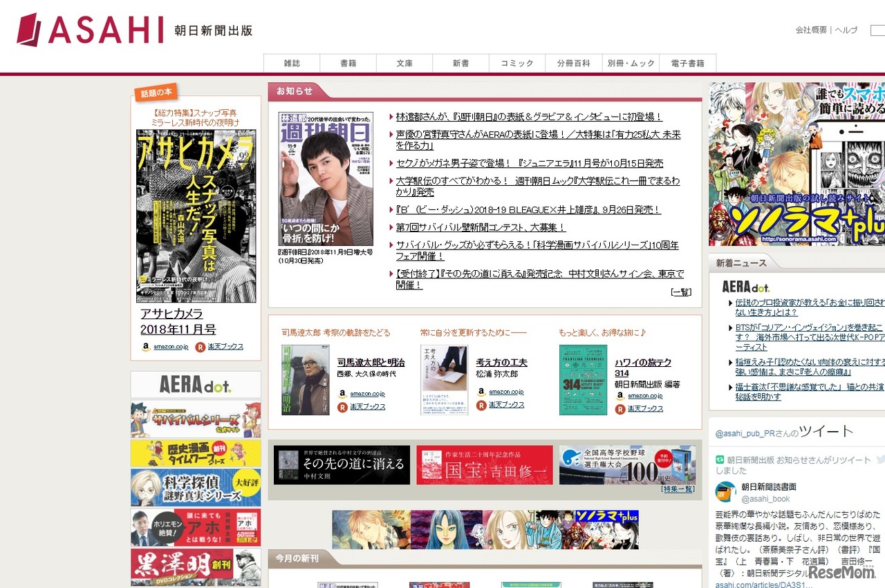Click the Amazon icon for 司馬遼太郎と明治
Screen dimensions: 885x588
click(342, 394)
